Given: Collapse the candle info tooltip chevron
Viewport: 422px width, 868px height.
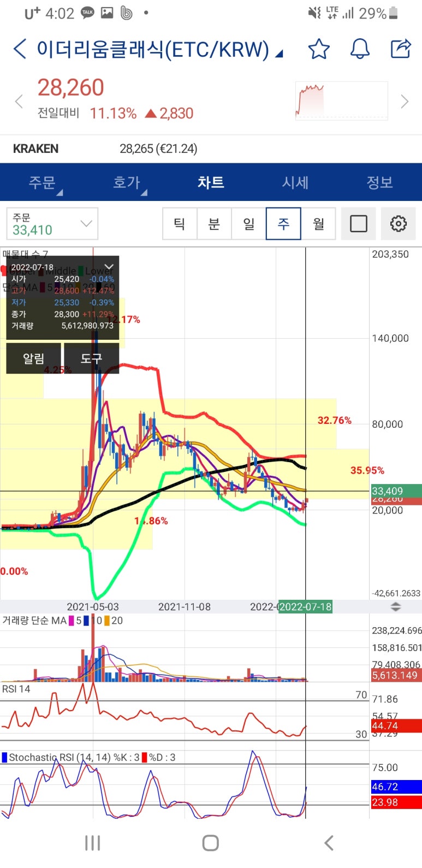Looking at the screenshot, I should [x=109, y=267].
